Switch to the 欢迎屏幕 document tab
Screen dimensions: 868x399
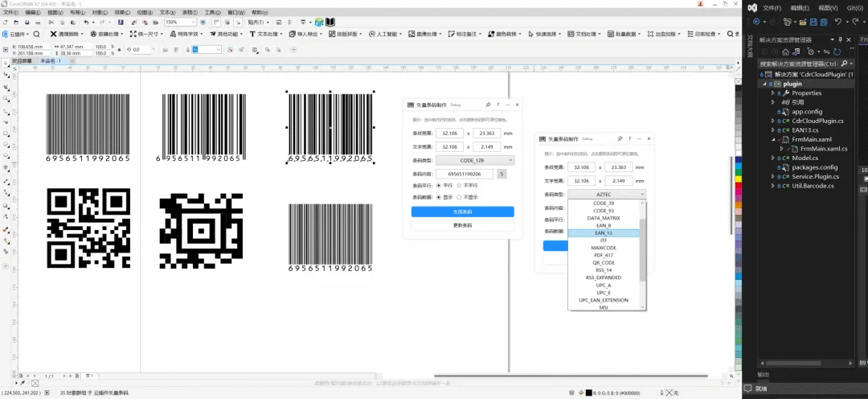[x=23, y=60]
